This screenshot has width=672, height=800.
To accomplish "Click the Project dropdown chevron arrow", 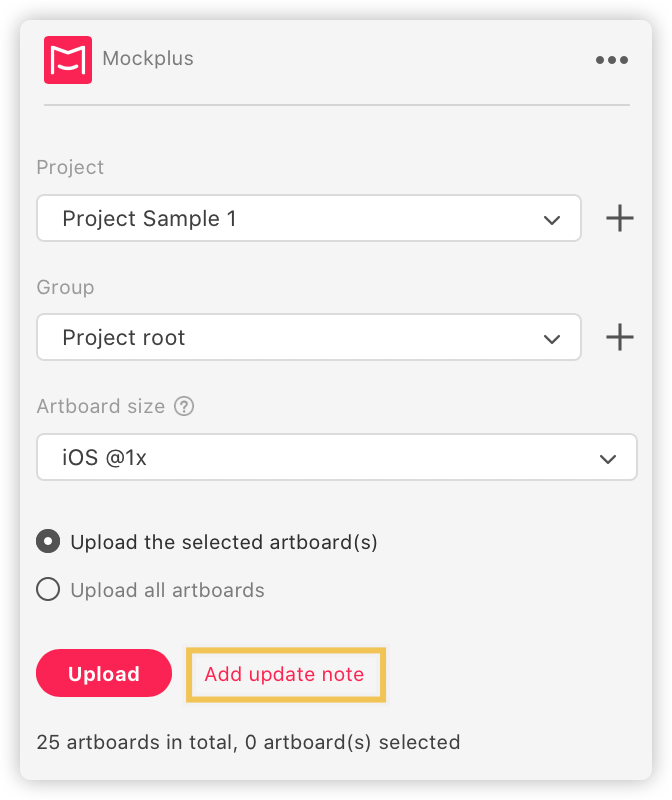I will click(552, 220).
